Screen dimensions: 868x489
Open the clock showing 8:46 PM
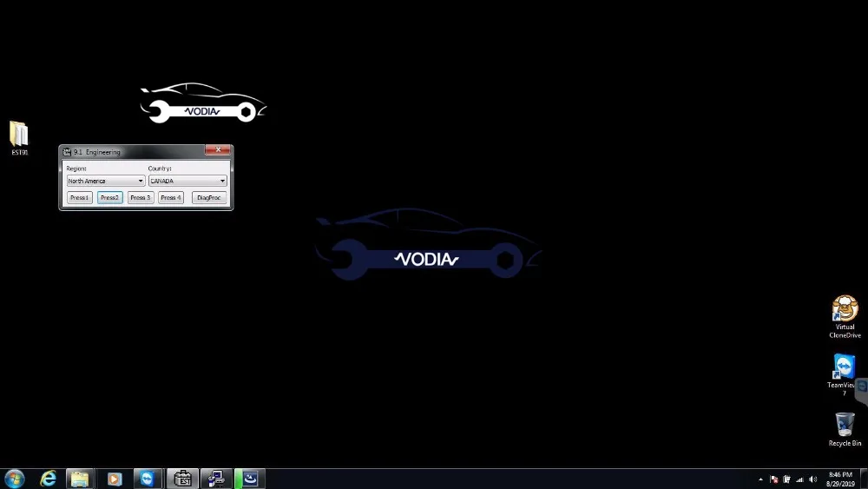[840, 479]
